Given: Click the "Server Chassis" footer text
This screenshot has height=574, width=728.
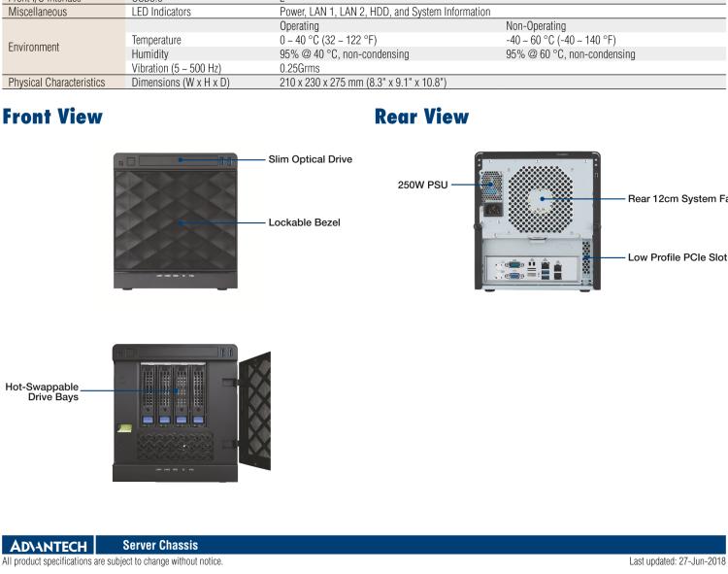Looking at the screenshot, I should 158,545.
